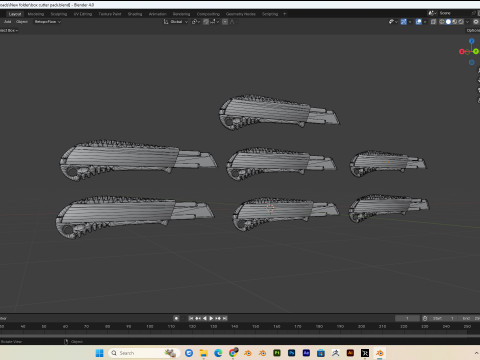Open snapping options dropdown
This screenshot has width=480, height=360.
point(214,22)
